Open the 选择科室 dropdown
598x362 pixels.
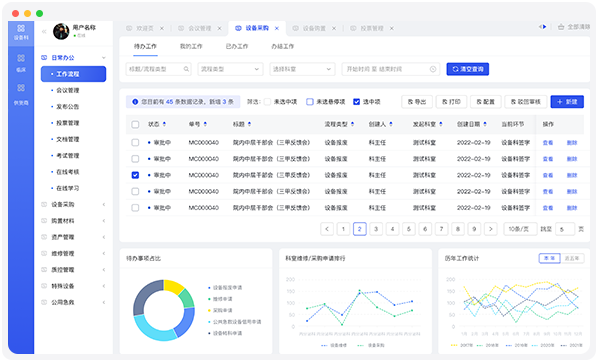click(x=302, y=69)
